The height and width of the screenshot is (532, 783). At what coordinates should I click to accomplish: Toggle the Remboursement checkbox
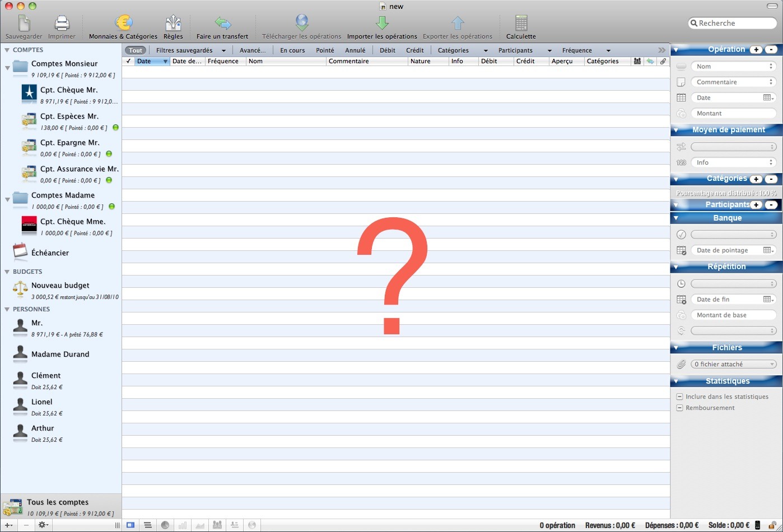[679, 408]
